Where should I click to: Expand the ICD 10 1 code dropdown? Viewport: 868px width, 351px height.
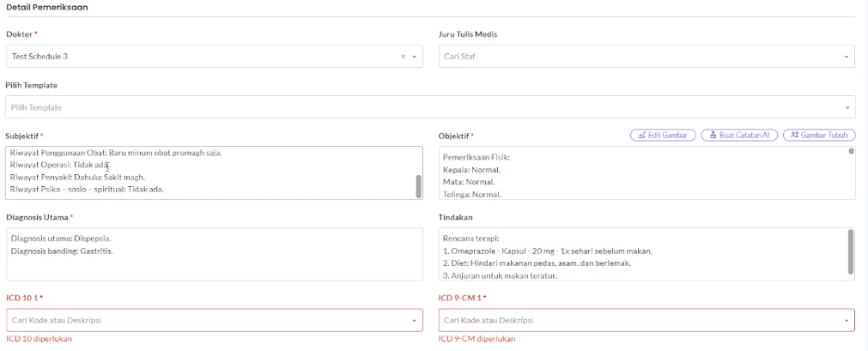pyautogui.click(x=414, y=320)
